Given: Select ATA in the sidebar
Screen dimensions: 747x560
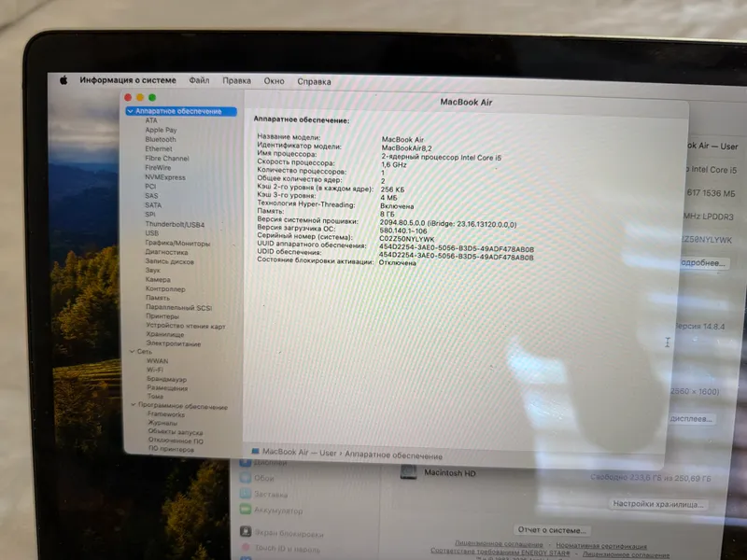Looking at the screenshot, I should (x=151, y=120).
